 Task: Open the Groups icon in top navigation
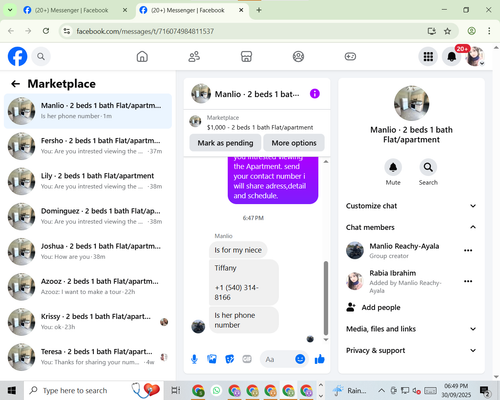298,56
